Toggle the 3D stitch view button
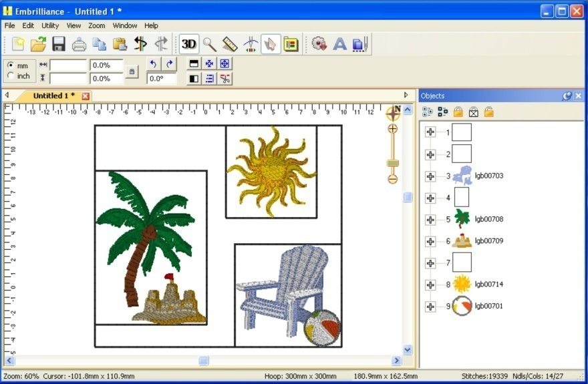 (x=189, y=44)
